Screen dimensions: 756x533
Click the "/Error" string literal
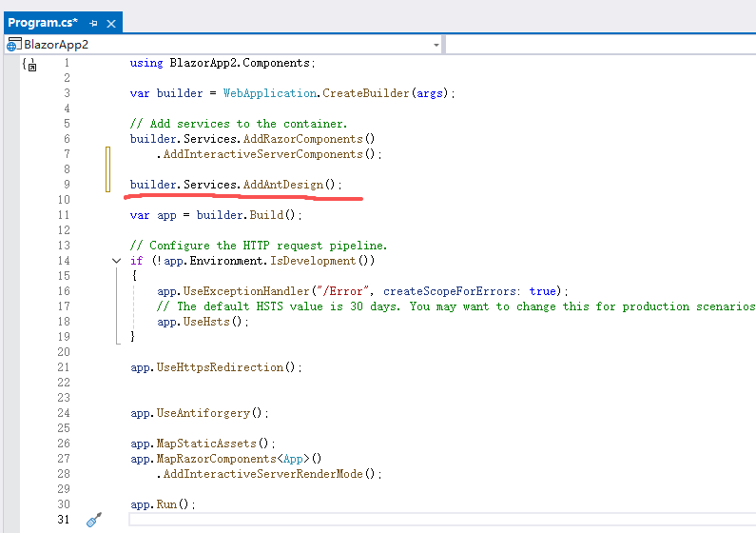click(x=342, y=291)
